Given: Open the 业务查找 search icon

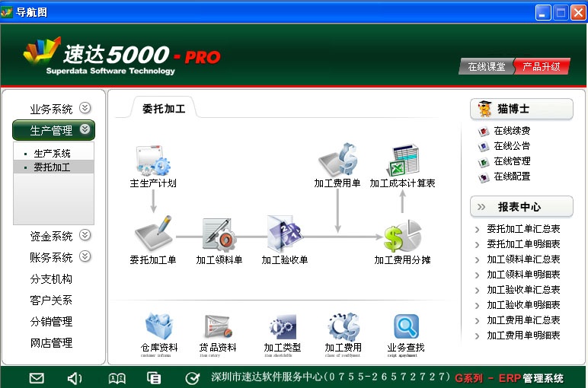Looking at the screenshot, I should (x=406, y=326).
